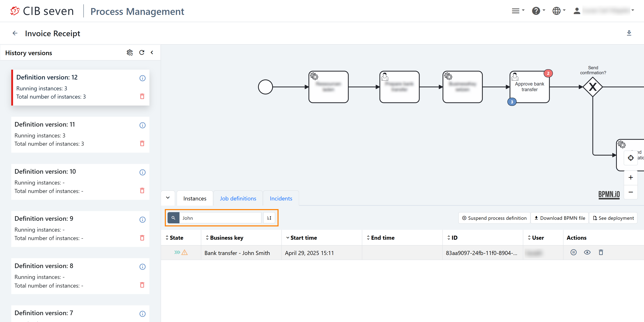Click the download icon next to Invoice Receipt

(x=629, y=33)
